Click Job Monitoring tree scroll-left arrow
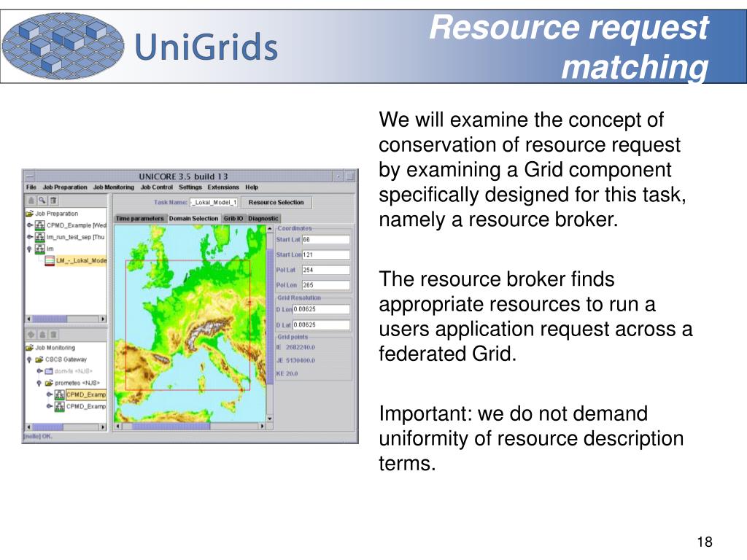 [x=29, y=427]
